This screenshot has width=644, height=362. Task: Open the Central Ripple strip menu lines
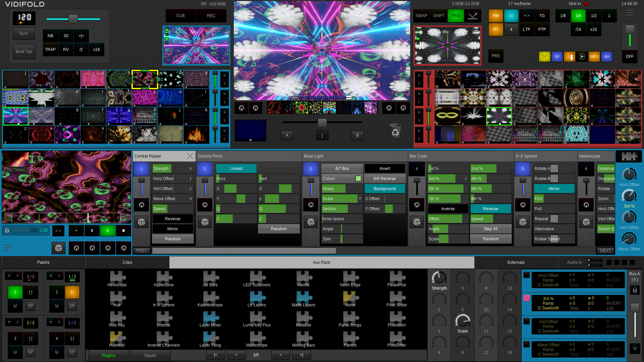click(x=142, y=237)
